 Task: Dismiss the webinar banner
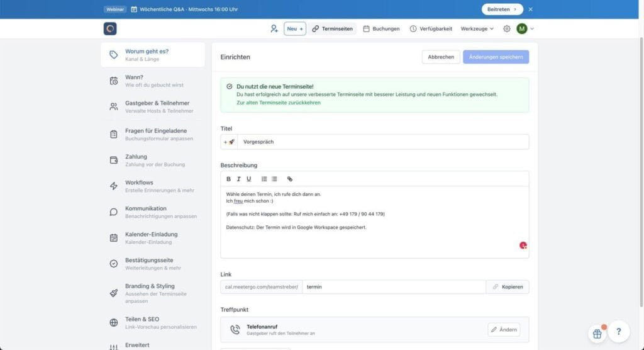[531, 9]
